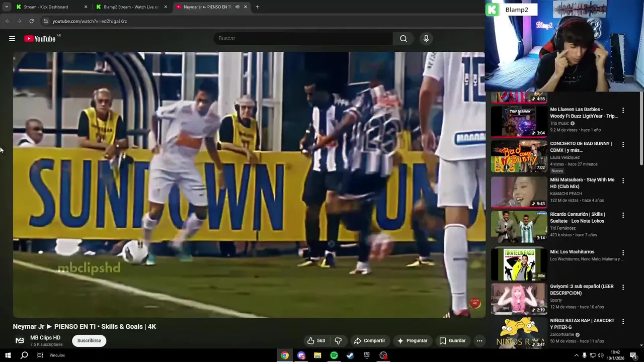
Task: Open the Compartir share dialog
Action: [x=370, y=341]
